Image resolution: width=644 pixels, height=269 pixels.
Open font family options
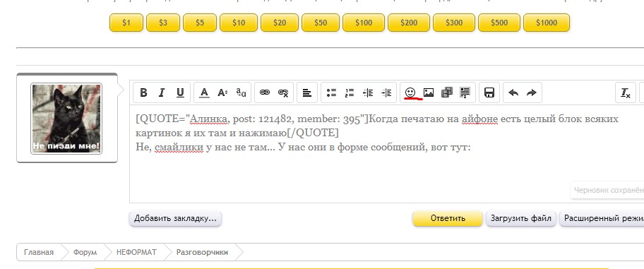click(x=241, y=92)
